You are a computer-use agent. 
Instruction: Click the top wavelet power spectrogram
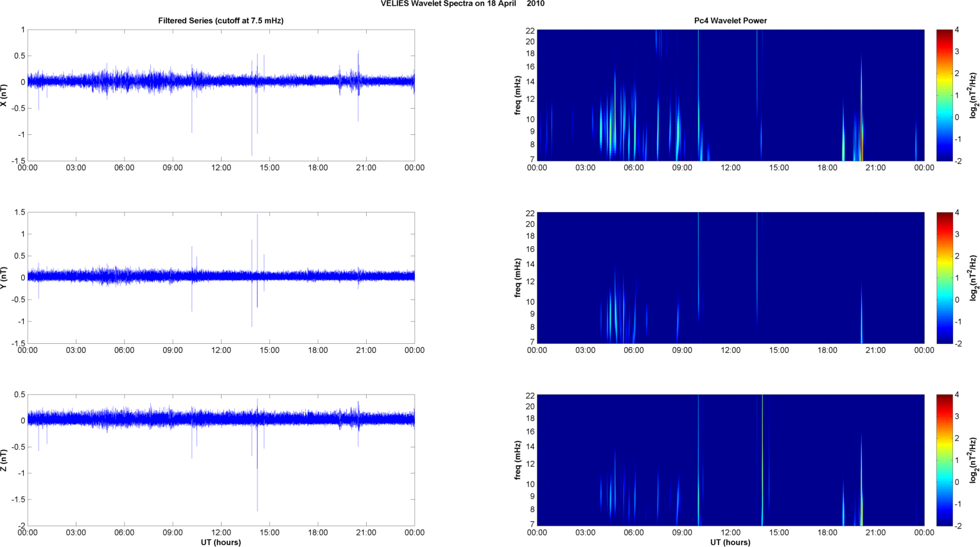(730, 95)
